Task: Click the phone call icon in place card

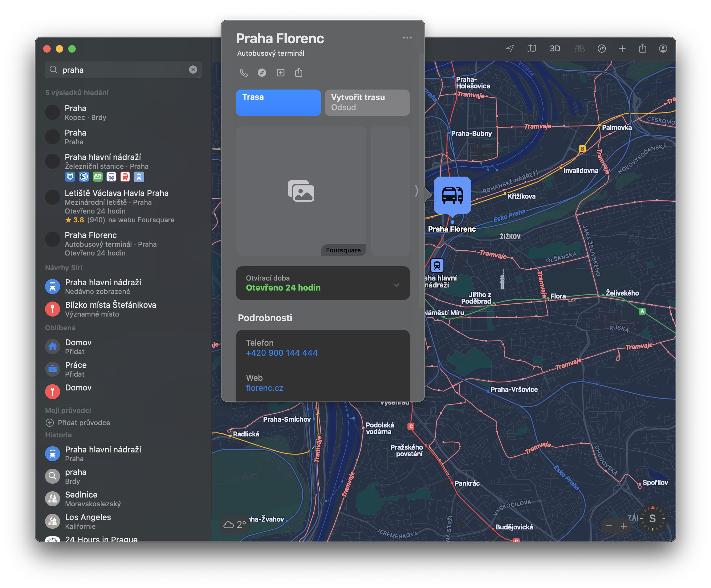Action: coord(244,73)
